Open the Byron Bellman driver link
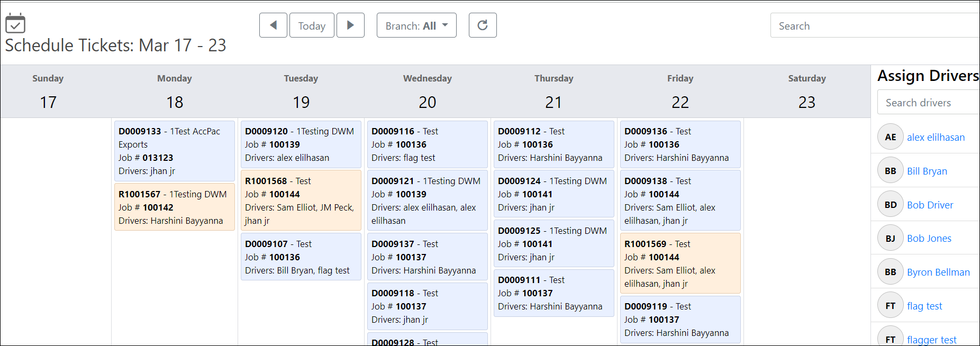980x346 pixels. click(938, 272)
